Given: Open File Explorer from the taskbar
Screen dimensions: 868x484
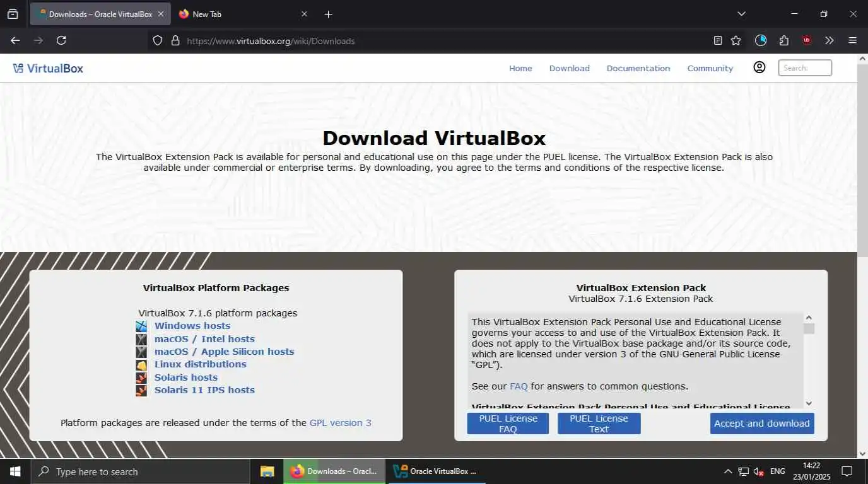Looking at the screenshot, I should pyautogui.click(x=267, y=471).
